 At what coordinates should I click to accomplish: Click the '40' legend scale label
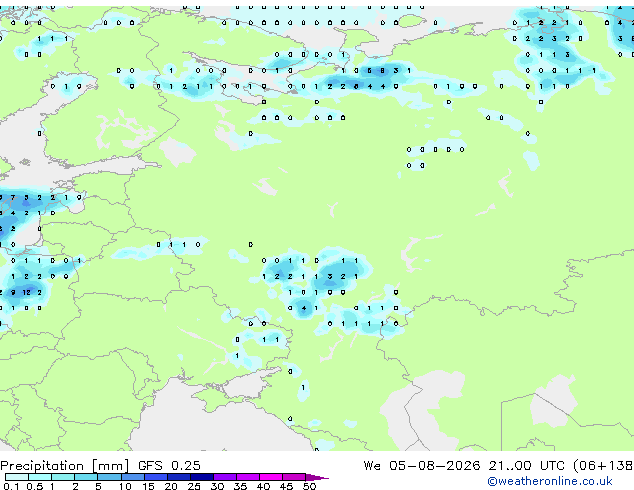263,486
